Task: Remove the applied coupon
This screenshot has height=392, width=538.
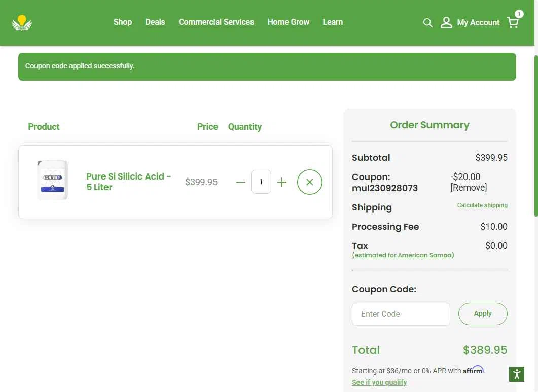Action: pos(469,188)
